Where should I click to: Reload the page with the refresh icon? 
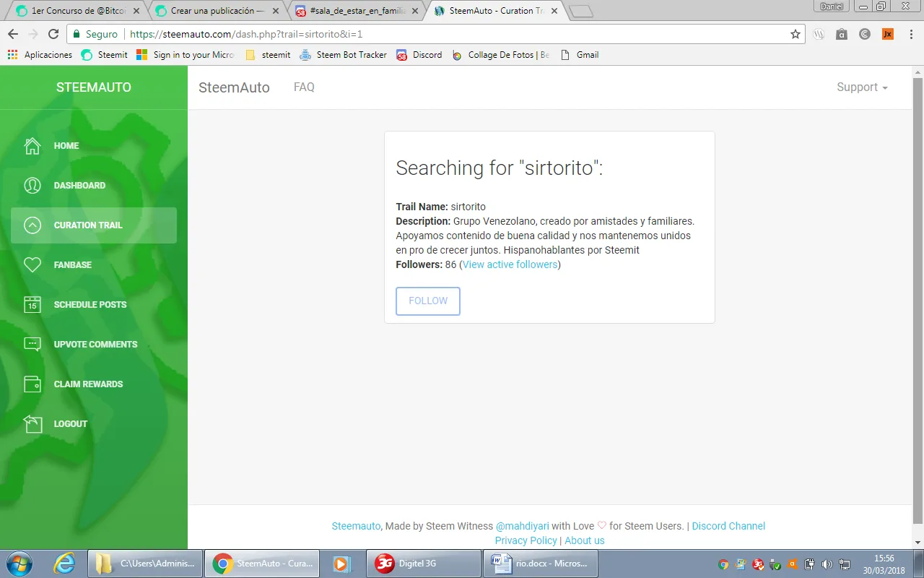point(53,34)
